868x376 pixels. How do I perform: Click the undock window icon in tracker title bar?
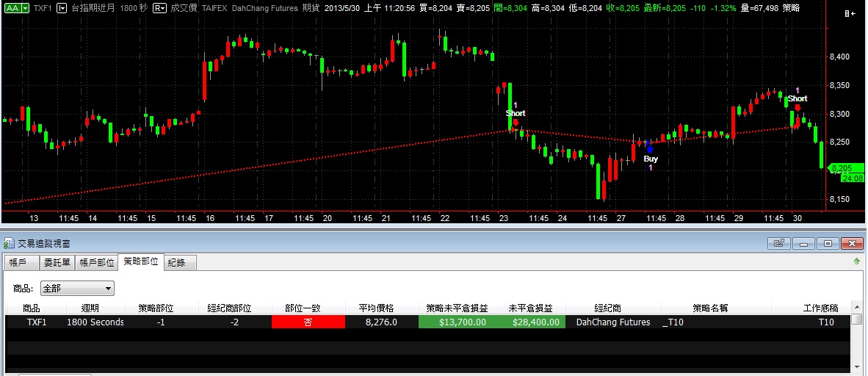pyautogui.click(x=779, y=243)
